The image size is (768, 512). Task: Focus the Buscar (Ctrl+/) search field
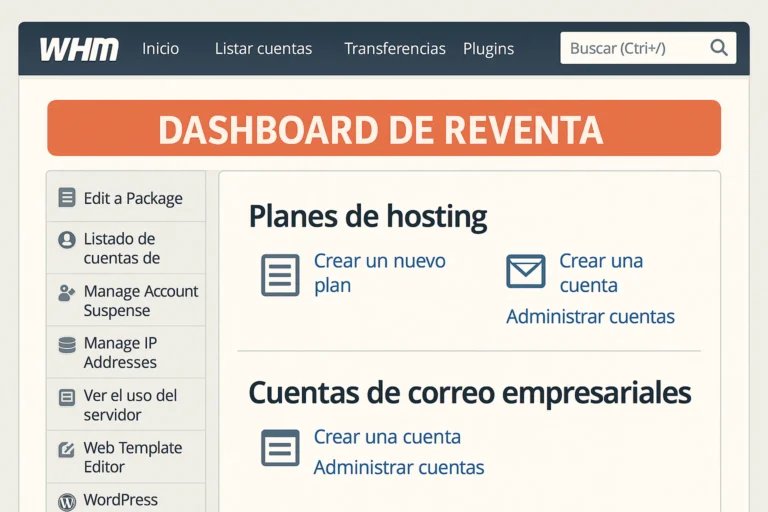[x=648, y=48]
